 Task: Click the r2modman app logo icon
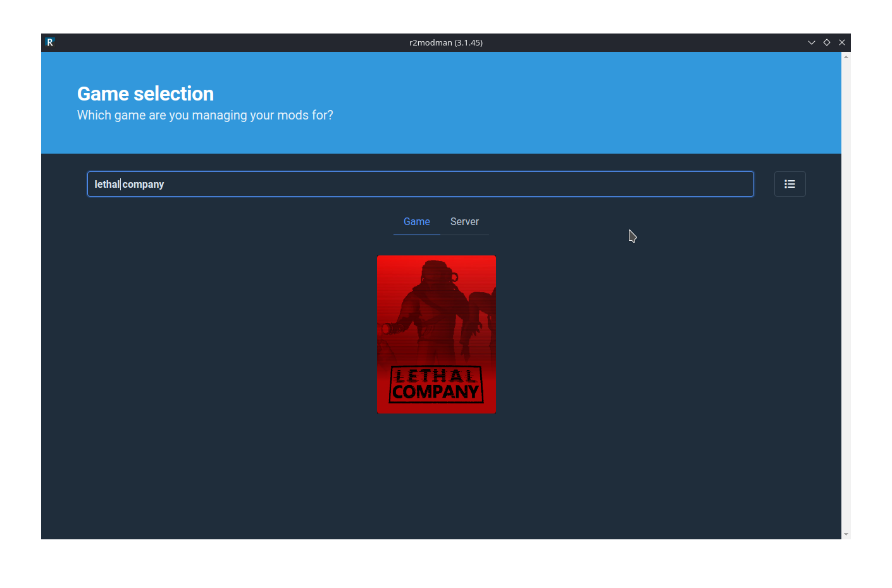point(50,42)
